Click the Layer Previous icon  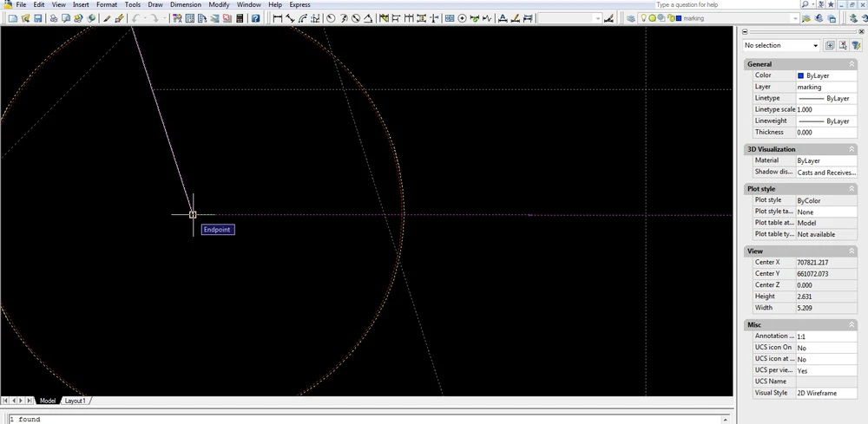(819, 18)
